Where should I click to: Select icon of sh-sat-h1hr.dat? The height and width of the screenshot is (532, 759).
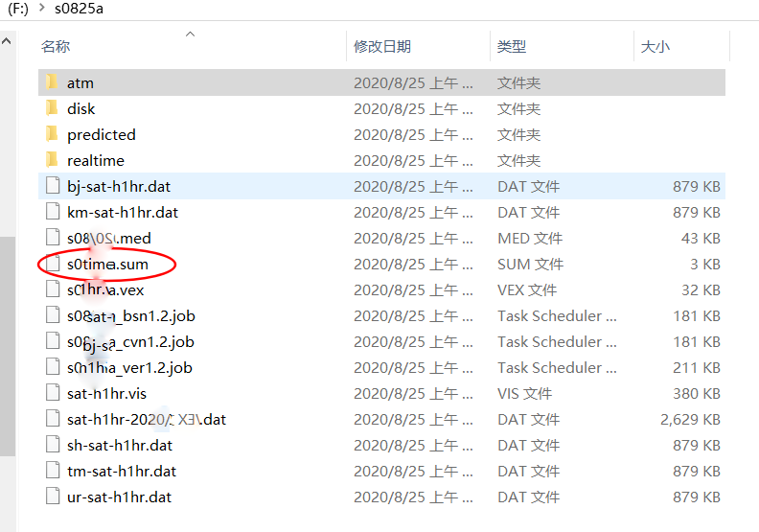53,445
